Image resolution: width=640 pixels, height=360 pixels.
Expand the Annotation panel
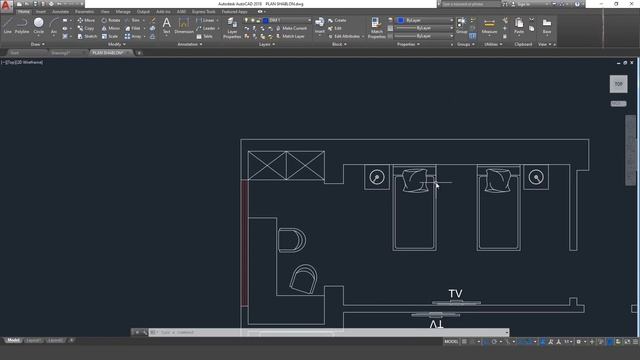[x=190, y=44]
